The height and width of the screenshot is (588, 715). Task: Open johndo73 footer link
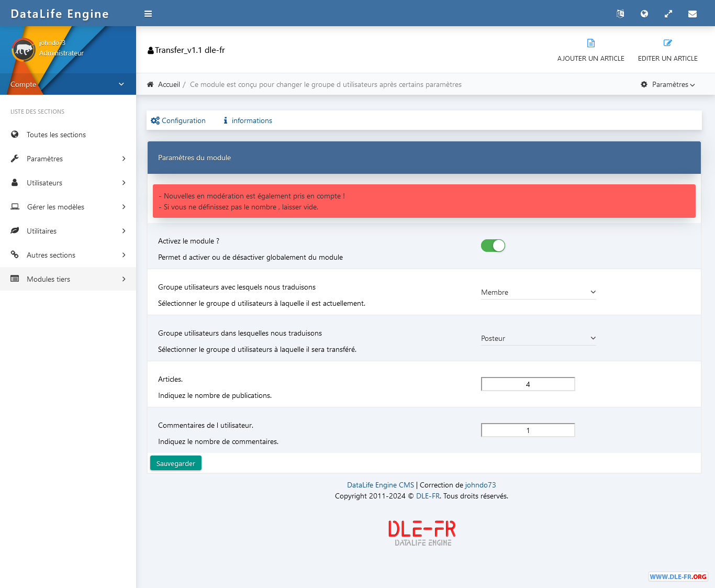[481, 485]
